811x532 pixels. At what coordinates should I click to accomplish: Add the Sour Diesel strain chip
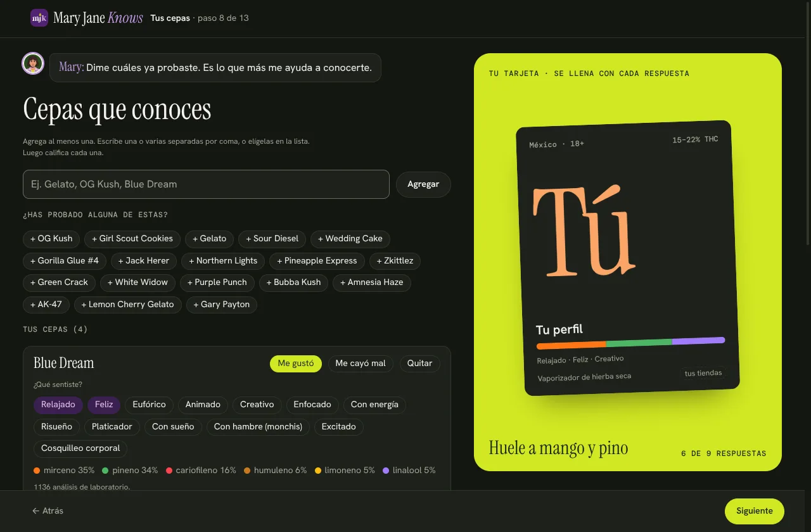click(x=272, y=239)
